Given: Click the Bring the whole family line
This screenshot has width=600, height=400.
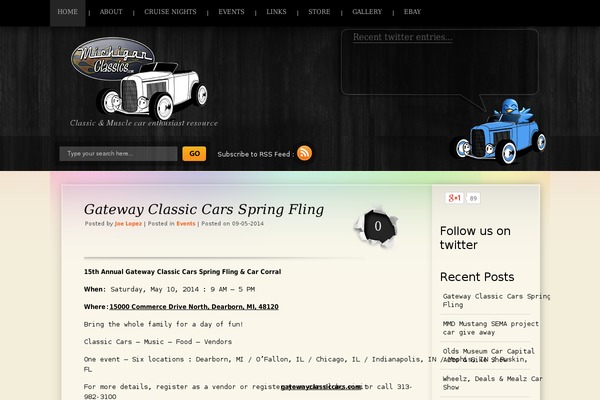Looking at the screenshot, I should 163,324.
